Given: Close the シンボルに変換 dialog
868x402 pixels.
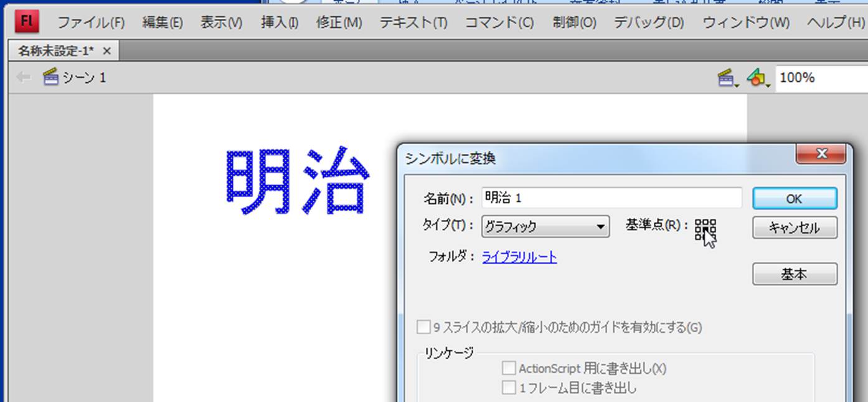Looking at the screenshot, I should click(x=821, y=153).
